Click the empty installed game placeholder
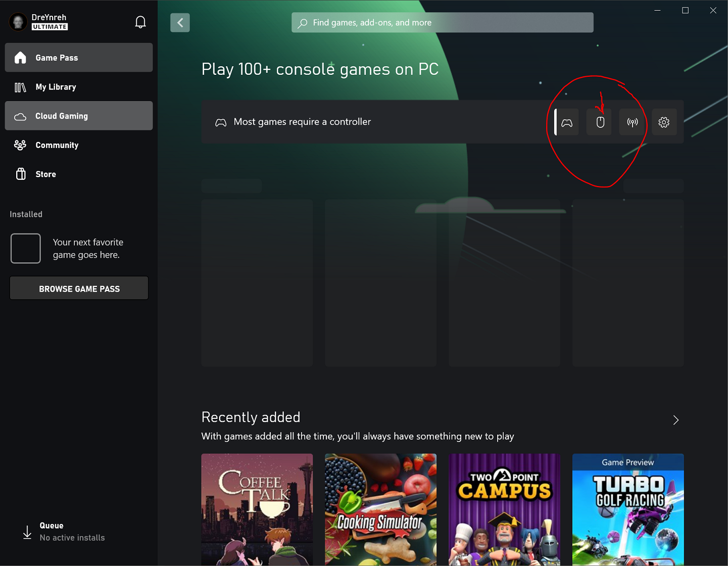 point(26,248)
